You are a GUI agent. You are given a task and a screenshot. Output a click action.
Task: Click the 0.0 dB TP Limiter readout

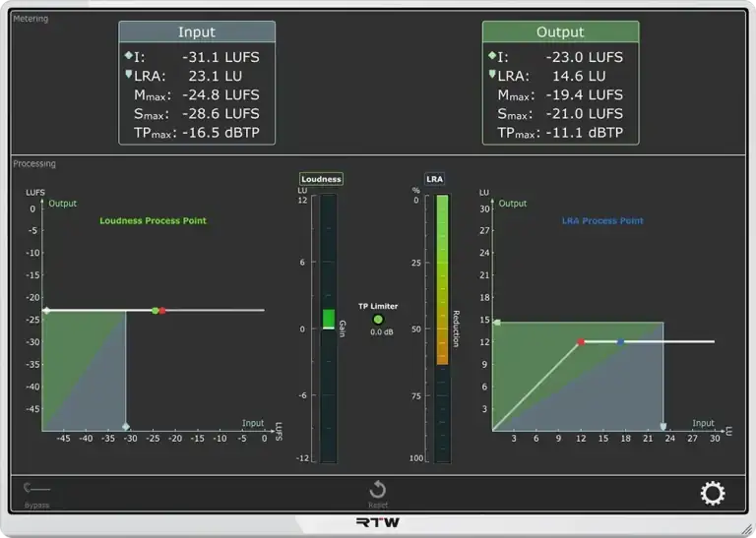coord(381,331)
